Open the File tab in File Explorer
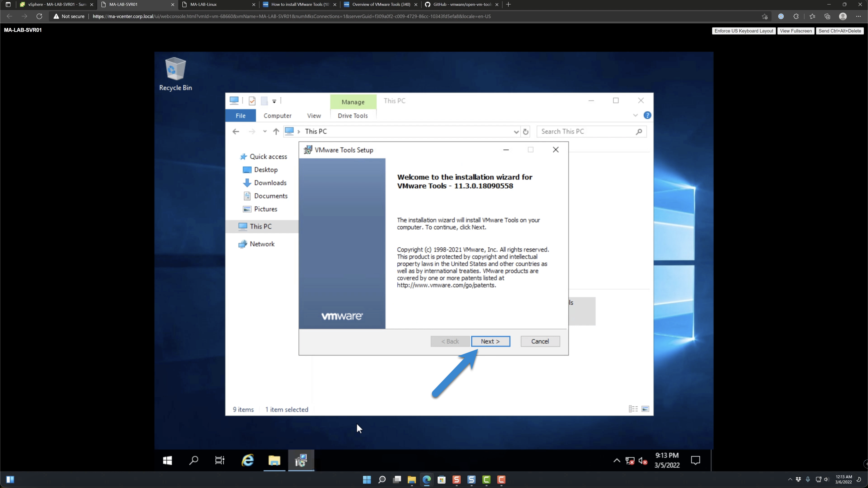The height and width of the screenshot is (488, 868). [240, 116]
